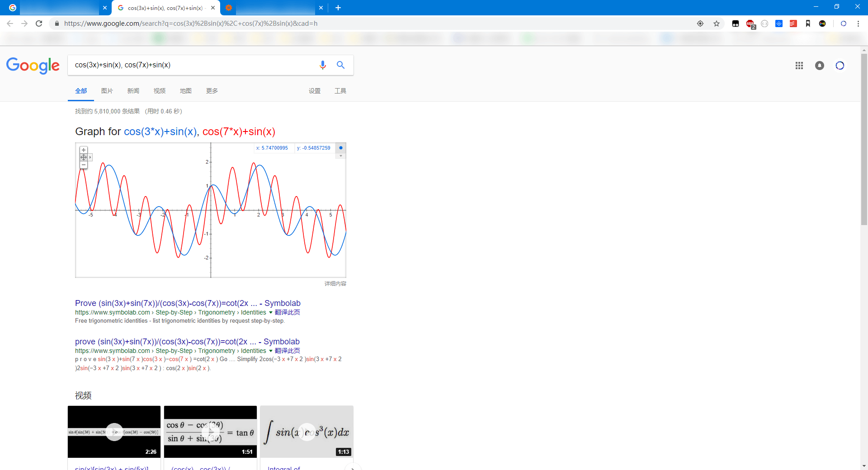The height and width of the screenshot is (470, 868).
Task: Click the blue magnifier search button
Action: tap(340, 65)
